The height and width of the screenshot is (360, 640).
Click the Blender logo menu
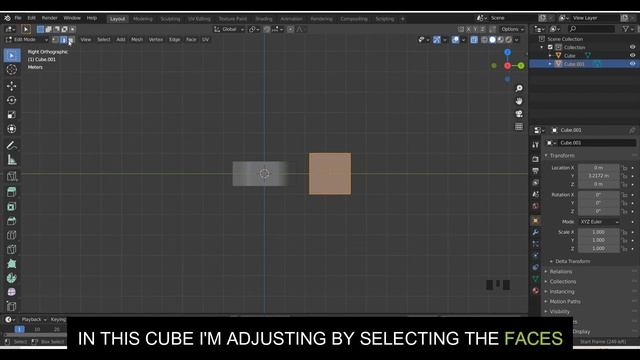7,18
